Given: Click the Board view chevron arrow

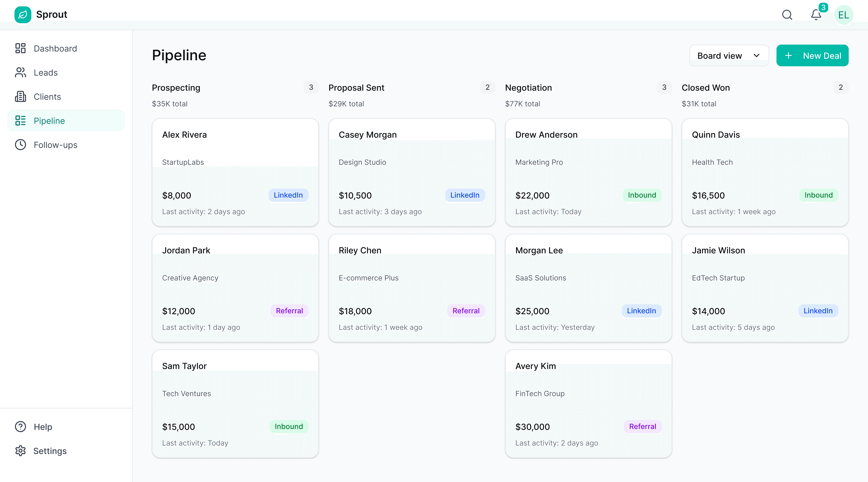Looking at the screenshot, I should coord(756,56).
